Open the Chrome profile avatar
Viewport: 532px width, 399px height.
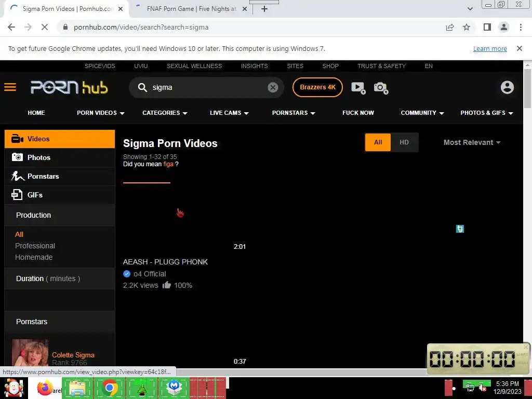click(504, 27)
